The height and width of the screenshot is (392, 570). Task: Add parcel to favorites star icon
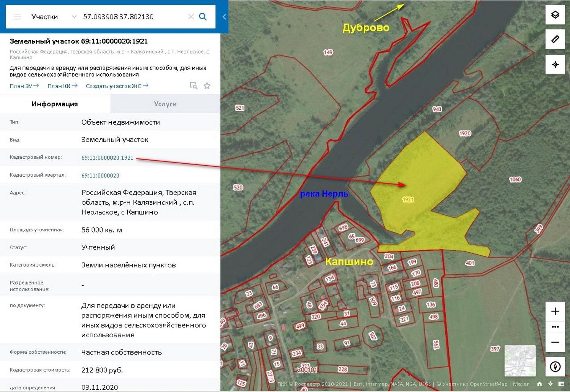click(207, 86)
